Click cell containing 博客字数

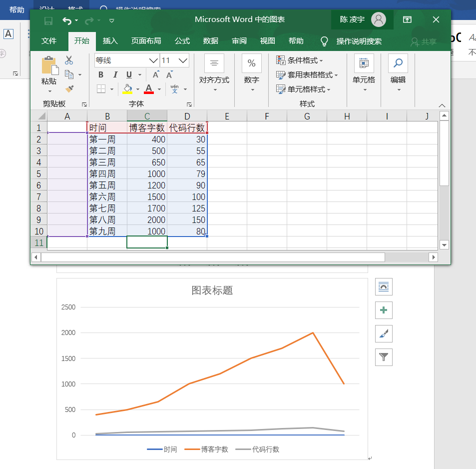pyautogui.click(x=147, y=127)
